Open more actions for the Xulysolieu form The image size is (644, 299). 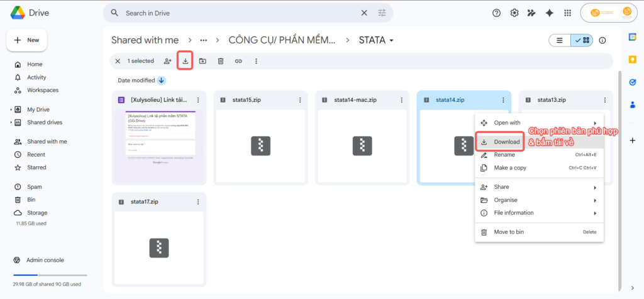tap(198, 100)
